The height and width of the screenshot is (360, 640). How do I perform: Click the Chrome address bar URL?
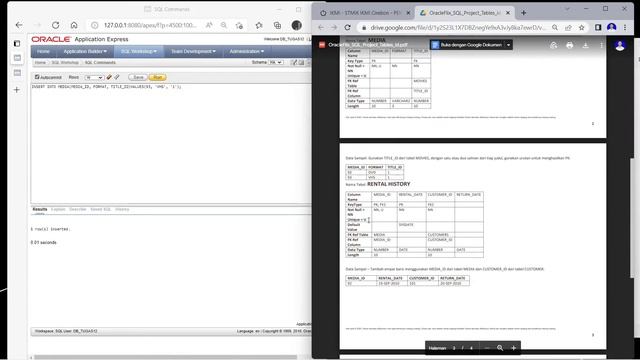(x=458, y=27)
